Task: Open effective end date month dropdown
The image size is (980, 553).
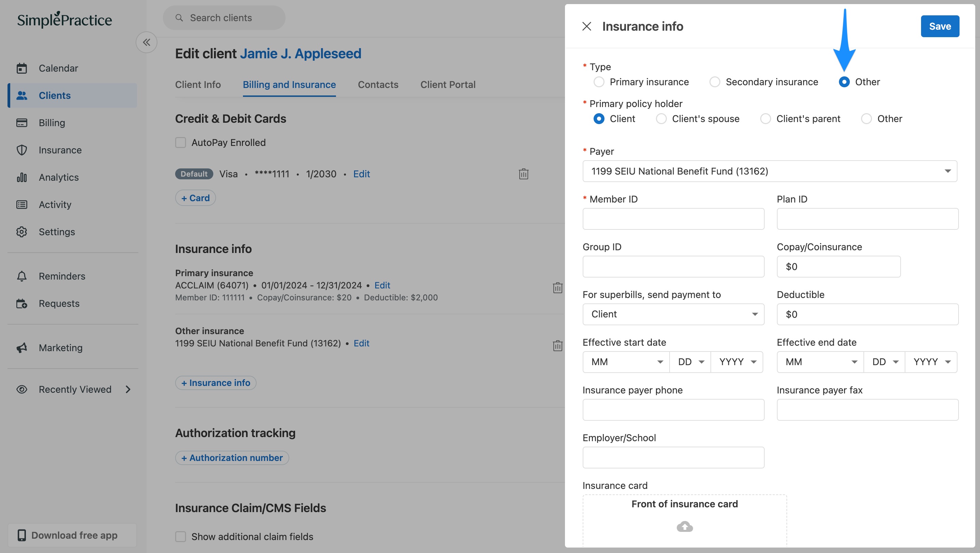Action: [x=820, y=362]
